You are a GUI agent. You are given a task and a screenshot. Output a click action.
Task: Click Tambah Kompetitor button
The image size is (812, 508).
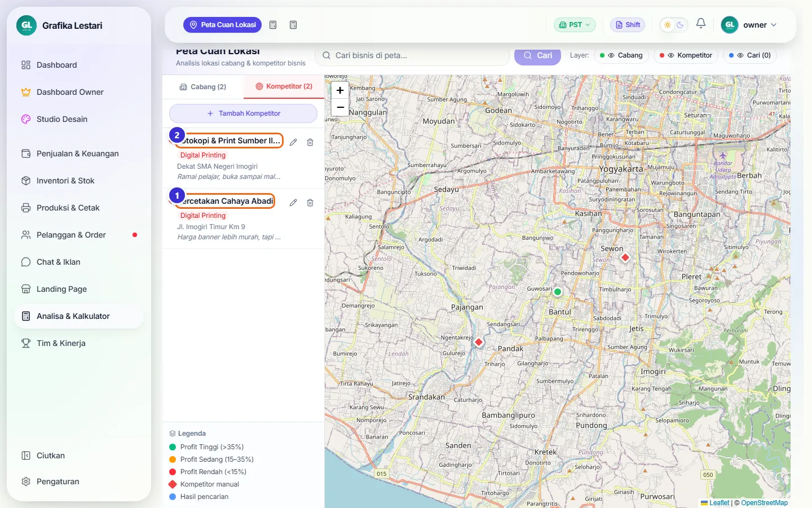tap(243, 113)
